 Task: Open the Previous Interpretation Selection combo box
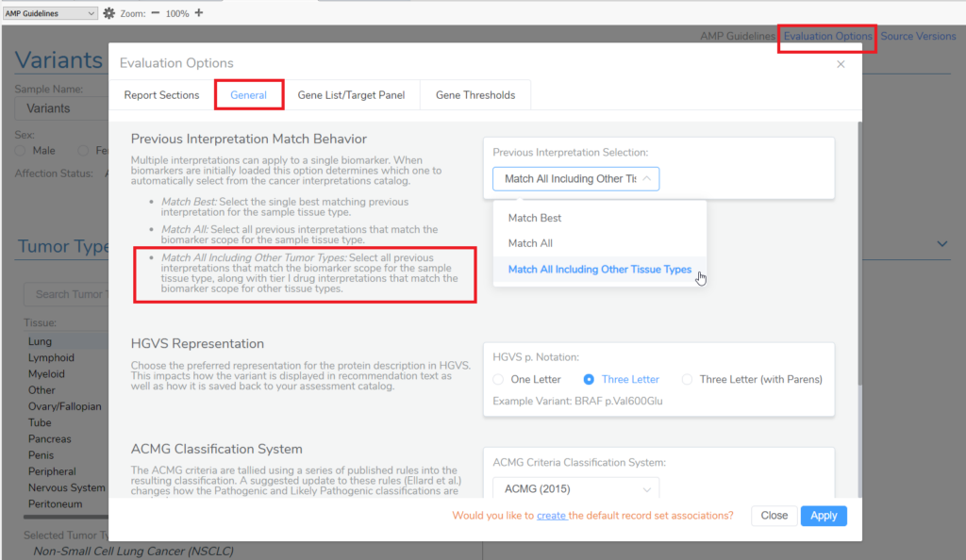click(x=576, y=178)
